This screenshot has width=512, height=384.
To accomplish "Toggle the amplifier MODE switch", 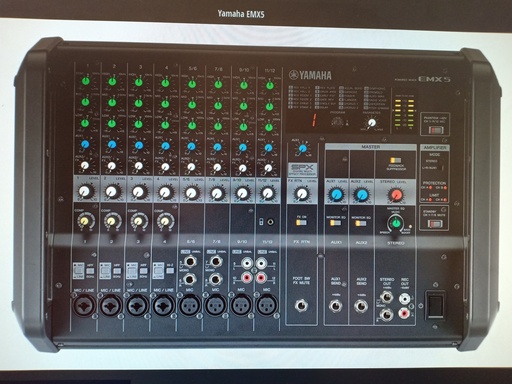I will tap(442, 165).
